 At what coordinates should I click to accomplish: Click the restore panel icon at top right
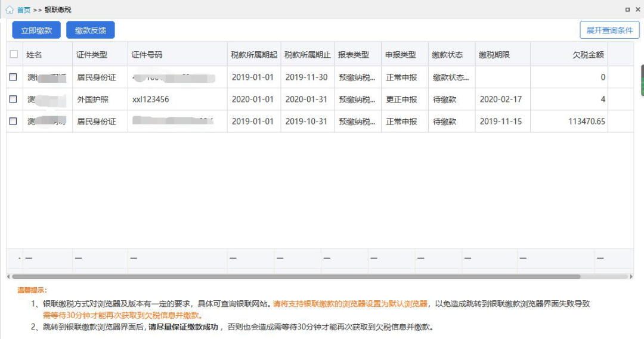click(627, 10)
